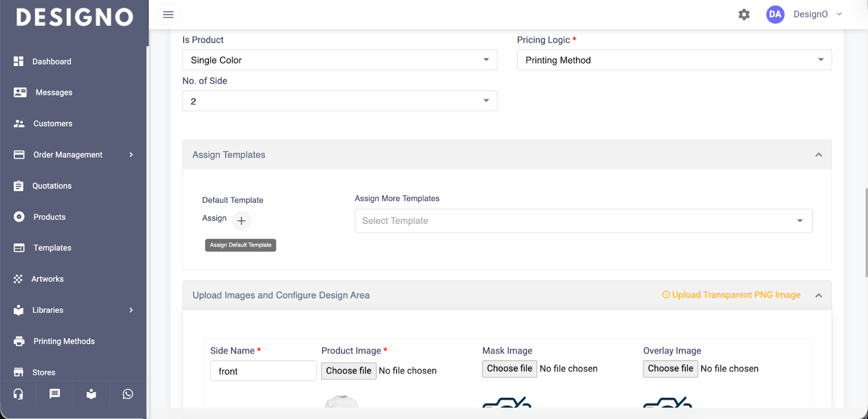Image resolution: width=868 pixels, height=419 pixels.
Task: Collapse the Upload Images and Configure Design Area section
Action: 818,295
